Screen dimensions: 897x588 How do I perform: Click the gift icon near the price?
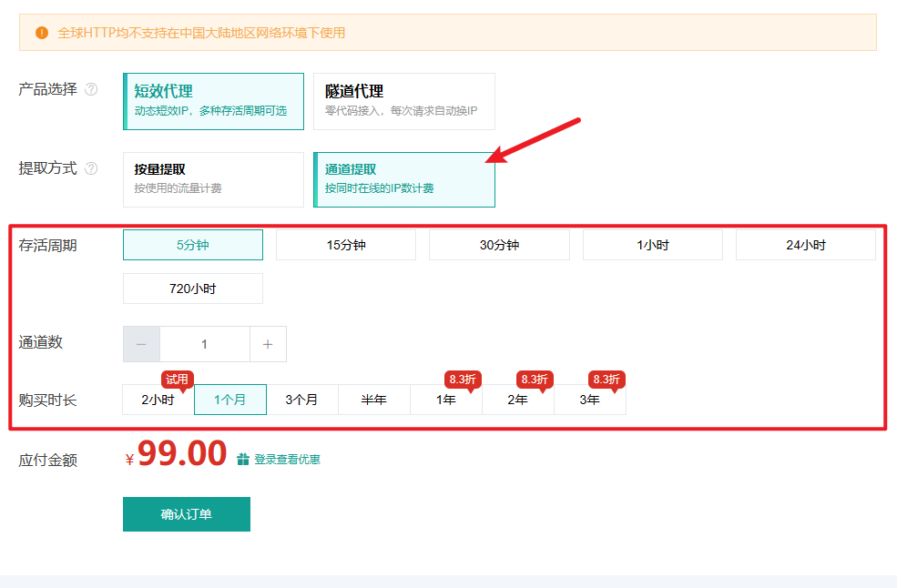243,460
